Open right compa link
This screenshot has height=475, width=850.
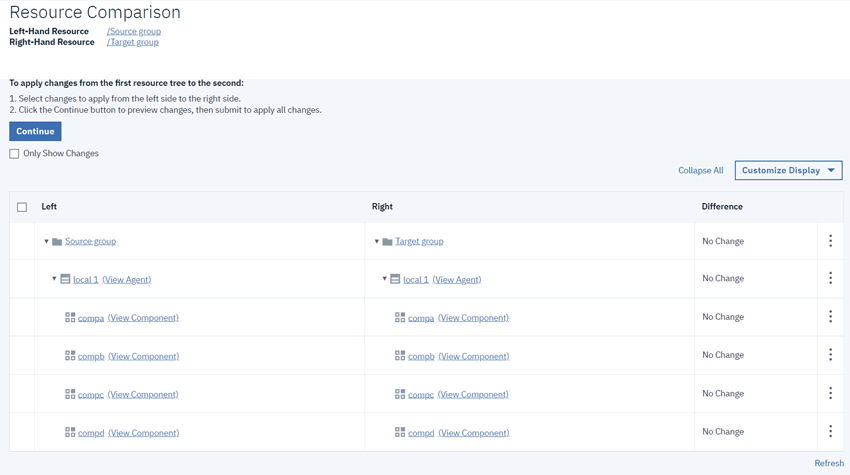[x=421, y=318]
